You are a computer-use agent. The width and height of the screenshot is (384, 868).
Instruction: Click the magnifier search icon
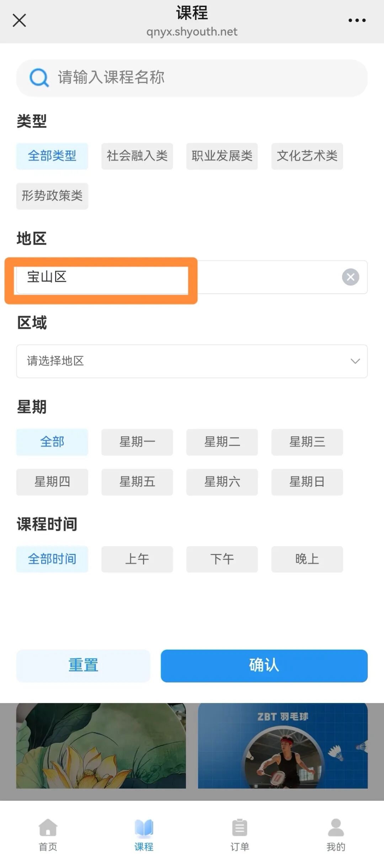pos(38,78)
